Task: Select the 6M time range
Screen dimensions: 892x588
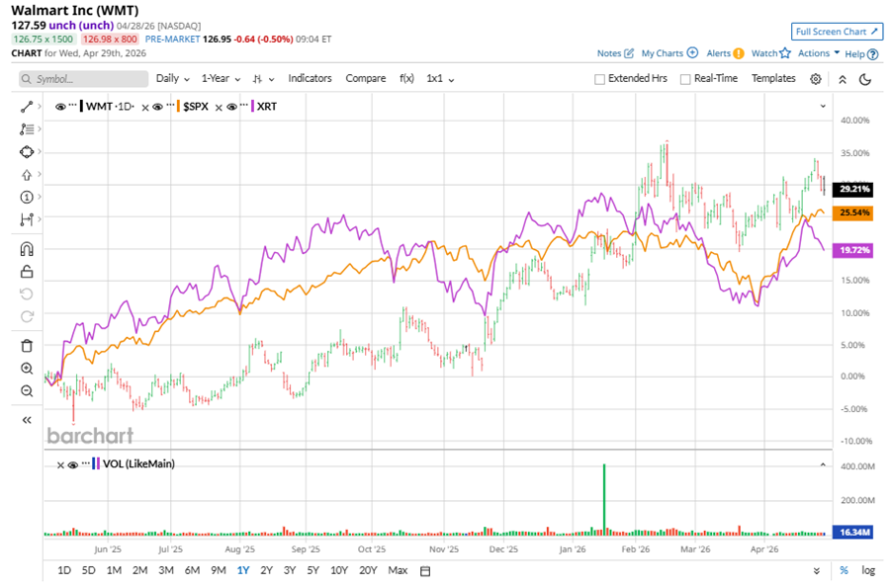Action: pyautogui.click(x=192, y=570)
